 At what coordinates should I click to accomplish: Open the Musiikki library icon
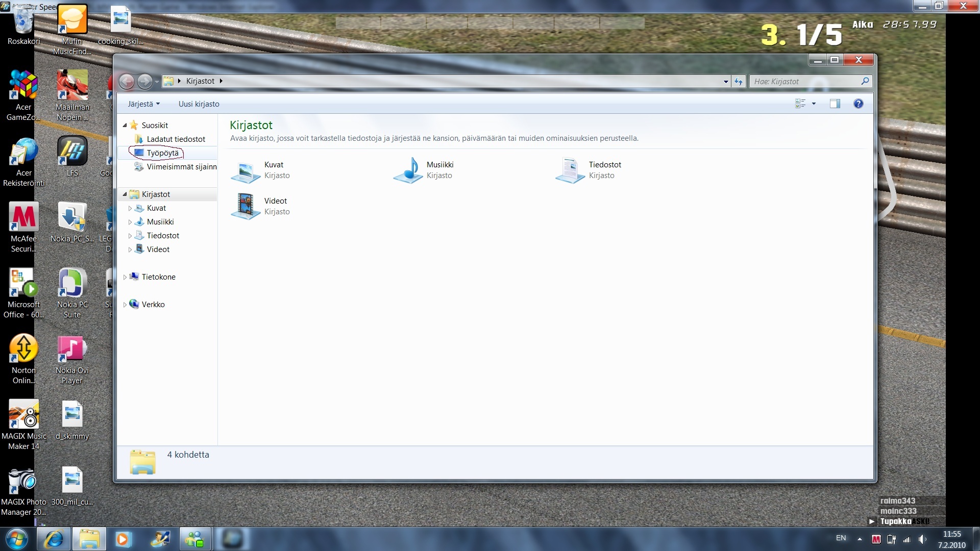click(x=408, y=171)
